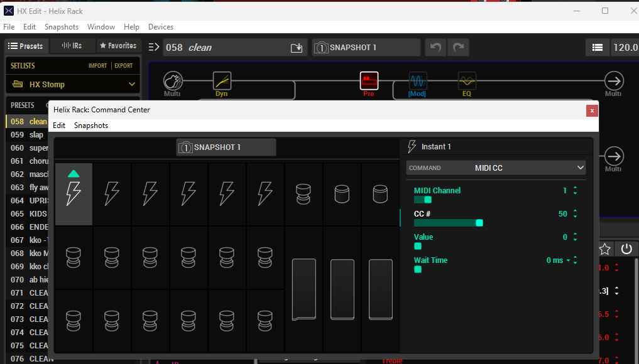
Task: Toggle the favorite star icon
Action: pos(604,249)
